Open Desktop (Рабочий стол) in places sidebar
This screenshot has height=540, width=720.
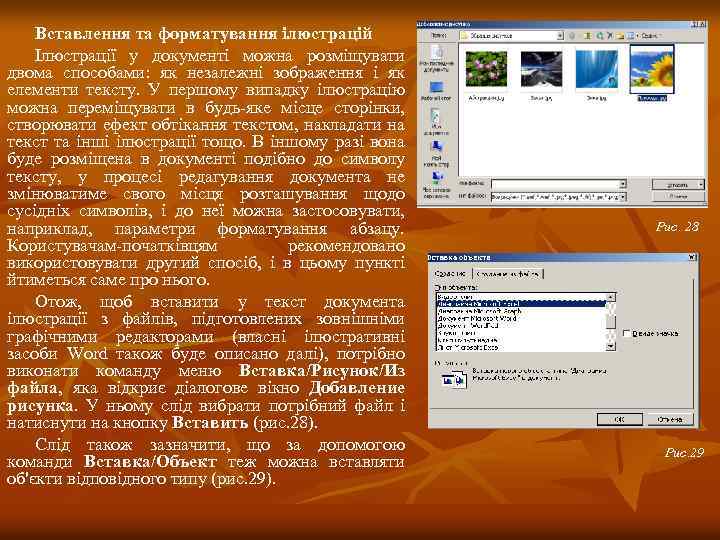(x=436, y=91)
